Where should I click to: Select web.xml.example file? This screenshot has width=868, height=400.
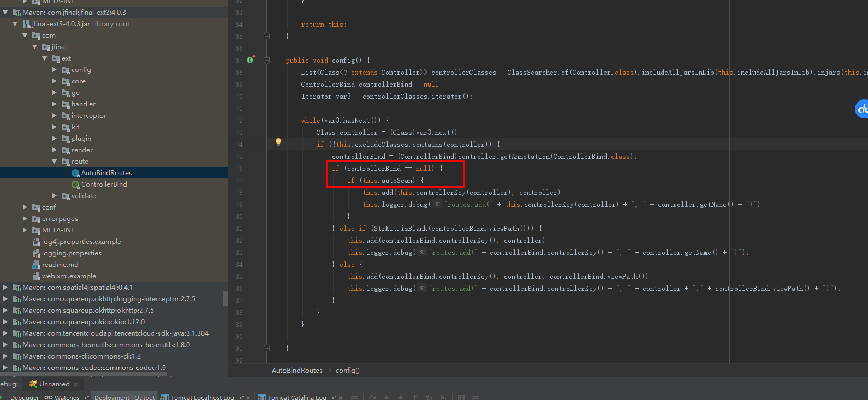pyautogui.click(x=69, y=276)
